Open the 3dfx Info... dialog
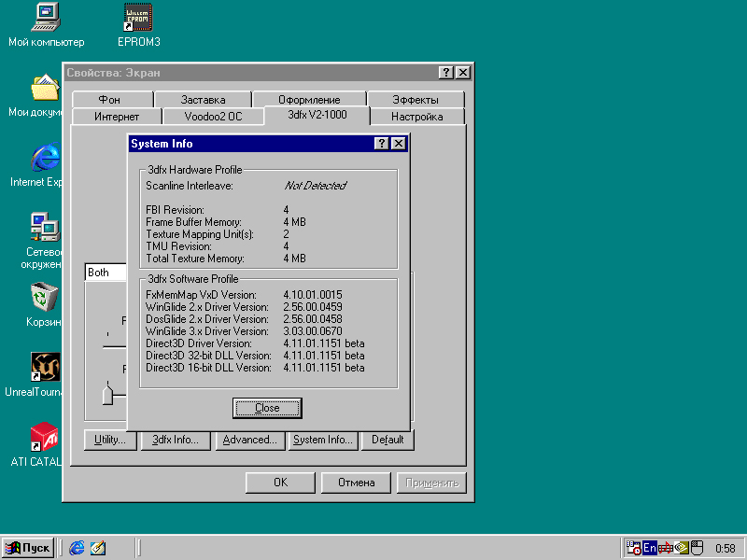This screenshot has height=560, width=747. click(176, 440)
